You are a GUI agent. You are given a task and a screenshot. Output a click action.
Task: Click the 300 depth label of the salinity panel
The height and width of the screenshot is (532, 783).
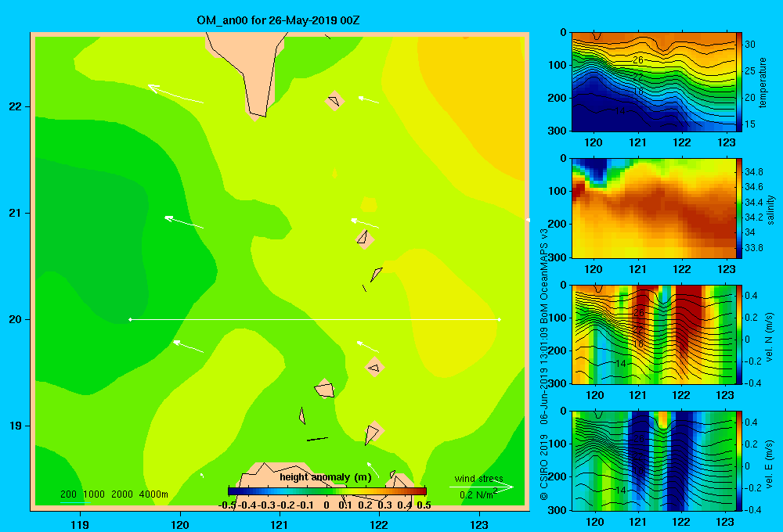click(x=557, y=257)
